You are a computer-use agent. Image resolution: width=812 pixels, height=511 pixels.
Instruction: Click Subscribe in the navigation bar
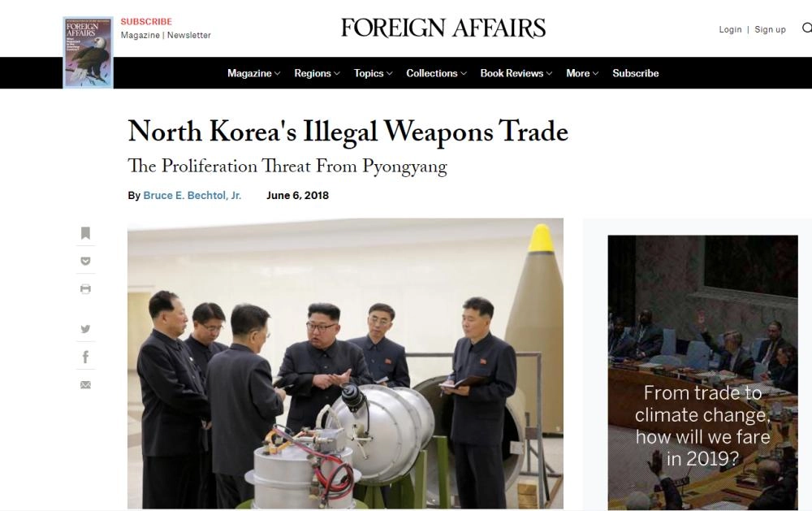click(636, 73)
